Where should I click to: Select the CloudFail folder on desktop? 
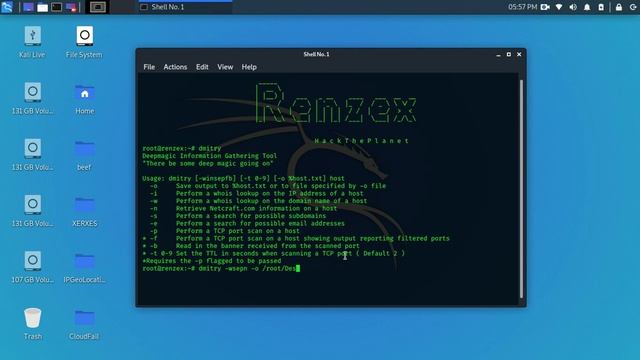(x=84, y=323)
